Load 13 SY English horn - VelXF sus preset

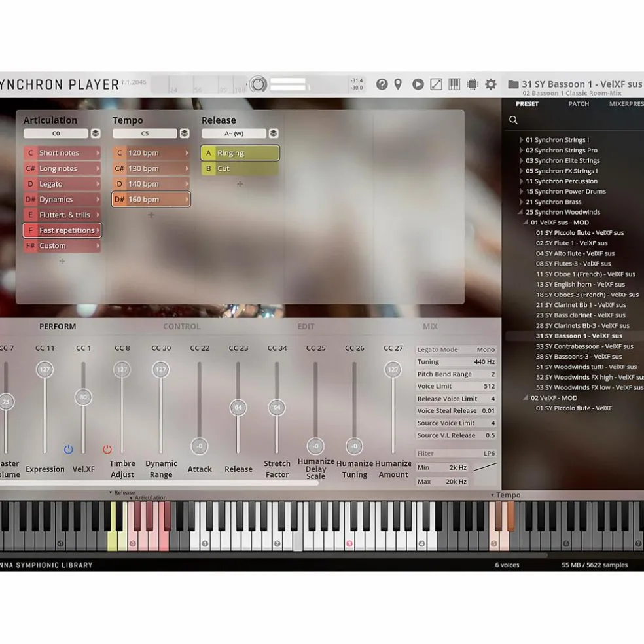[581, 284]
